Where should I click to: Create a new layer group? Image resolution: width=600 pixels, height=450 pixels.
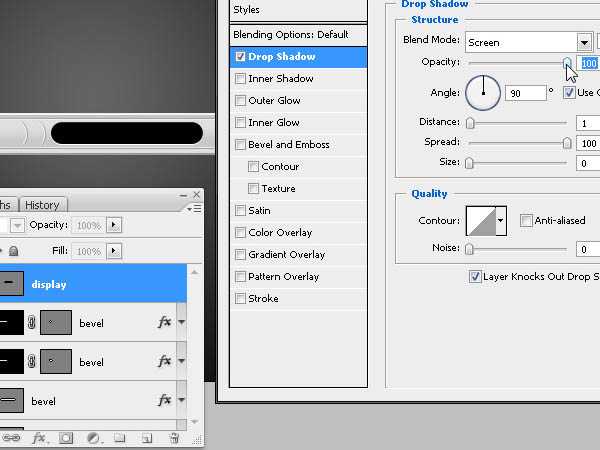120,438
